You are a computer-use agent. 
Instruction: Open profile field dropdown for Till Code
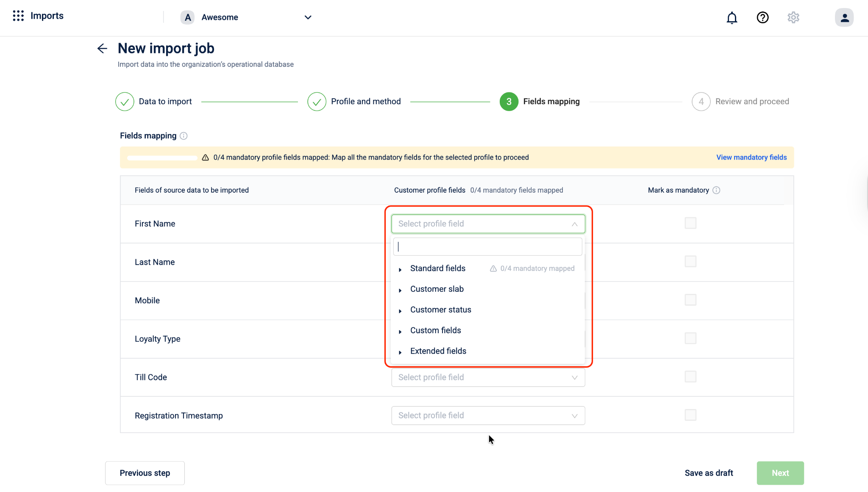[488, 377]
